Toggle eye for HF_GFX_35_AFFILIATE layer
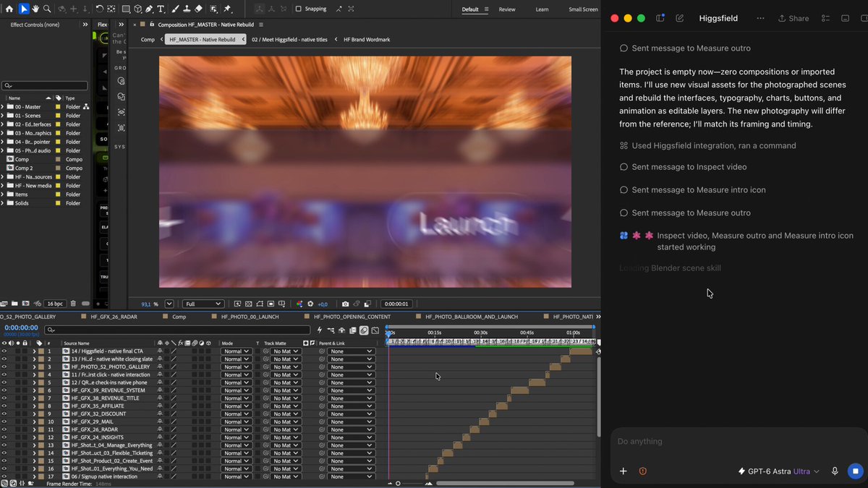868x488 pixels. click(x=4, y=406)
